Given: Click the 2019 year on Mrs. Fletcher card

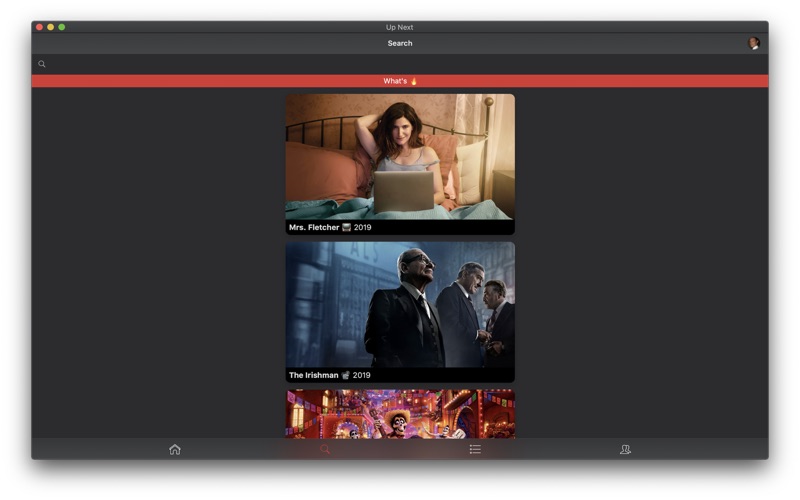Looking at the screenshot, I should coord(363,228).
